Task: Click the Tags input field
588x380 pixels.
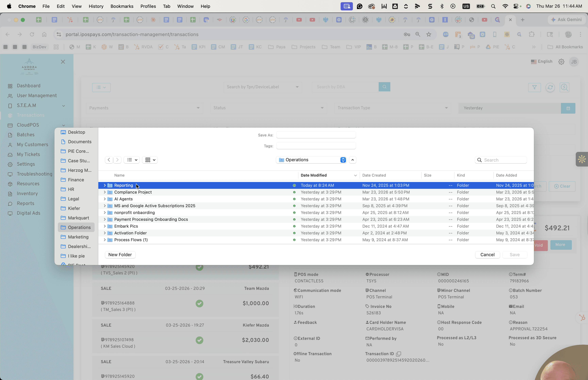Action: pyautogui.click(x=316, y=146)
